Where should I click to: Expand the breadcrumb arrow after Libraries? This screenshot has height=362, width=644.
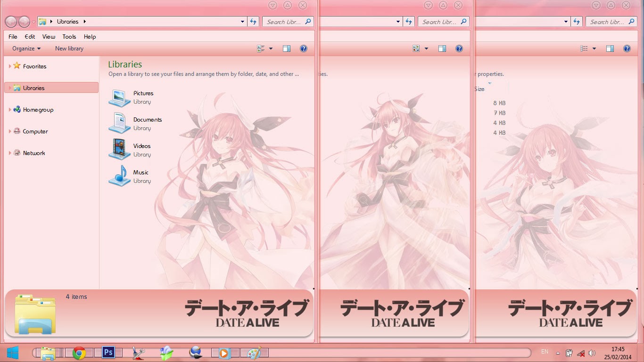84,22
